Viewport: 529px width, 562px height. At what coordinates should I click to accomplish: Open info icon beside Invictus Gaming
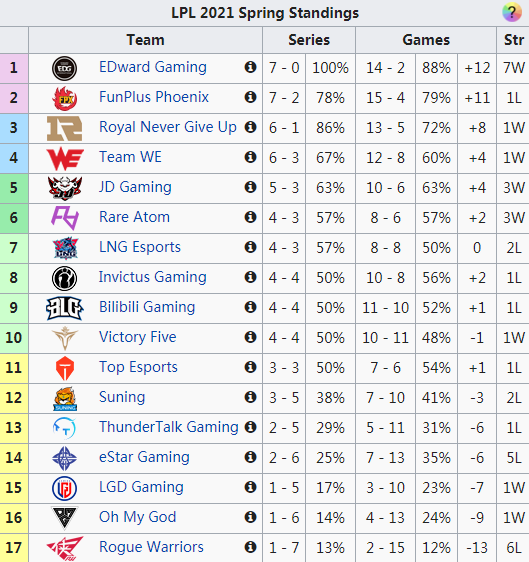[x=251, y=277]
